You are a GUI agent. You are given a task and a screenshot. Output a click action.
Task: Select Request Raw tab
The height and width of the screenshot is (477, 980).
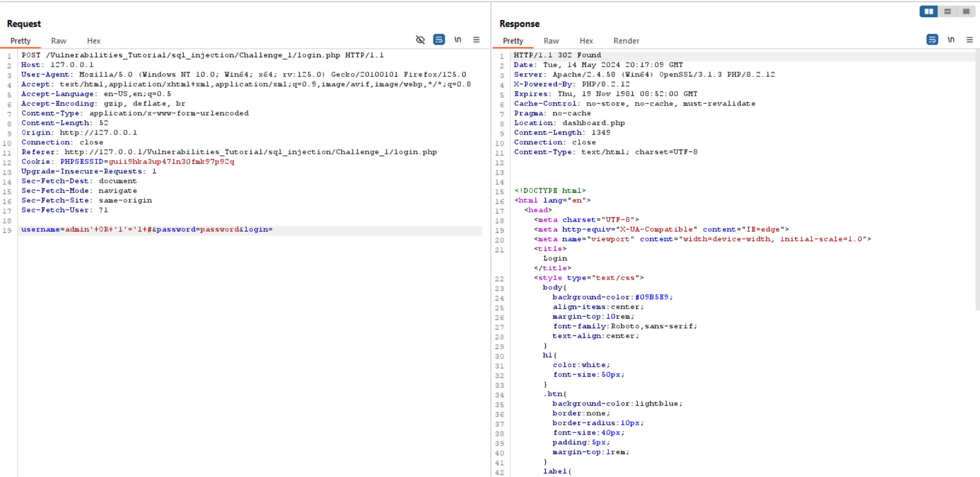[x=58, y=41]
